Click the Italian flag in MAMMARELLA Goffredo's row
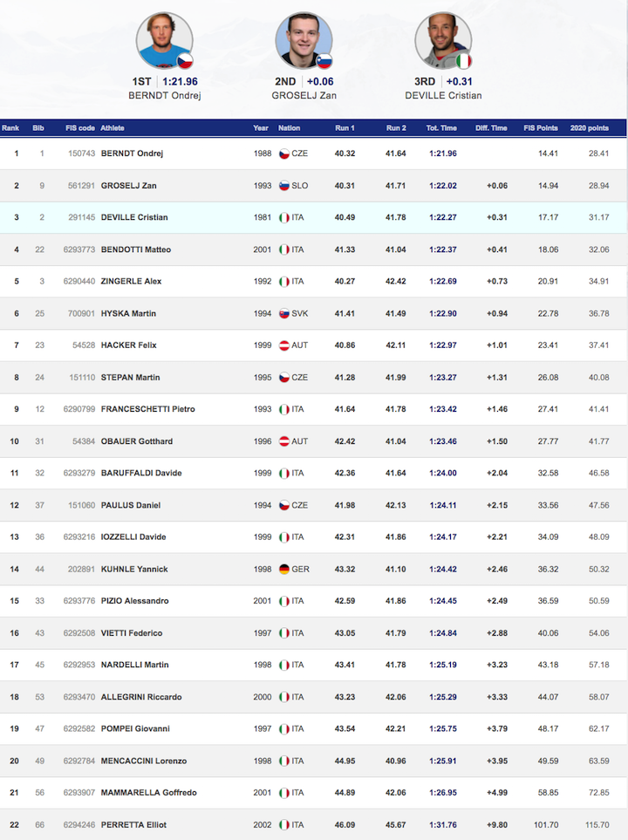Image resolution: width=628 pixels, height=840 pixels. (x=284, y=793)
